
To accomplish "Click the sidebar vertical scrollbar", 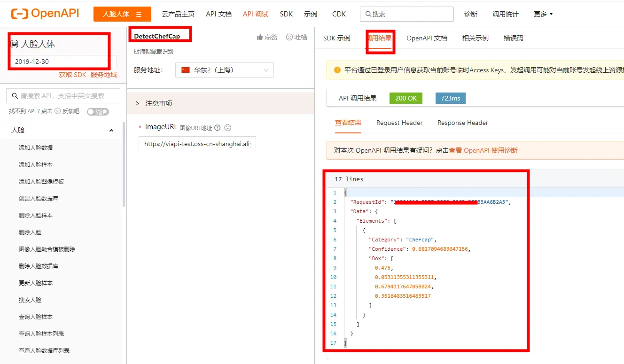I will click(x=124, y=164).
